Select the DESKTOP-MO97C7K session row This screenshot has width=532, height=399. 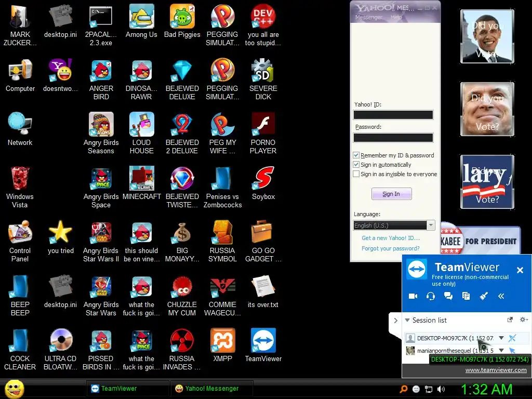(467, 338)
